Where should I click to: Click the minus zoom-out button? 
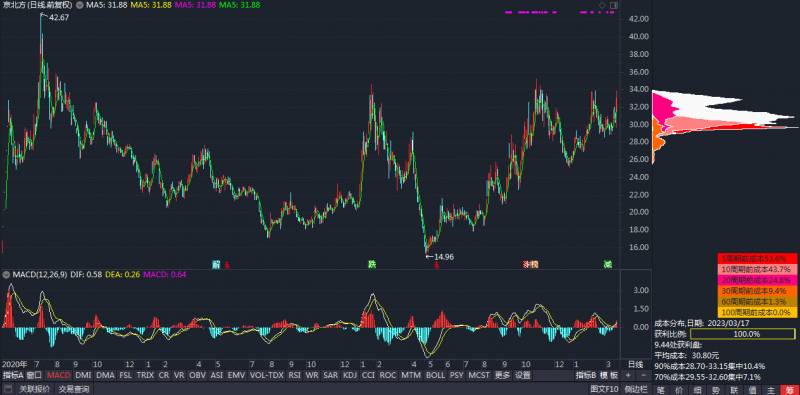click(x=643, y=375)
